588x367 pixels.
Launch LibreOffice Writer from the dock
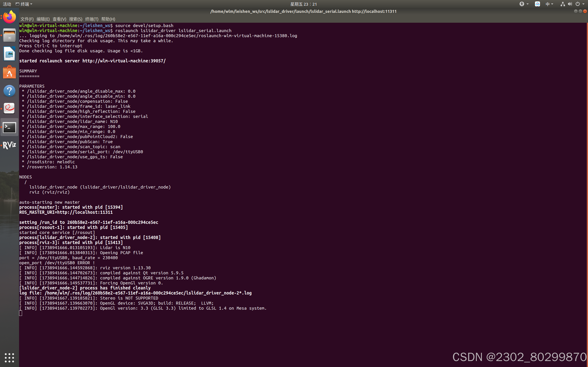click(9, 54)
